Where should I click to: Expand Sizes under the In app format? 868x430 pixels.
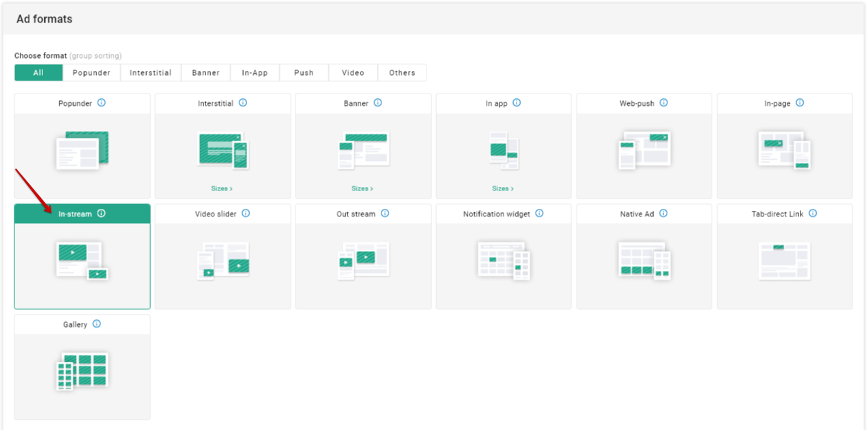[x=503, y=188]
